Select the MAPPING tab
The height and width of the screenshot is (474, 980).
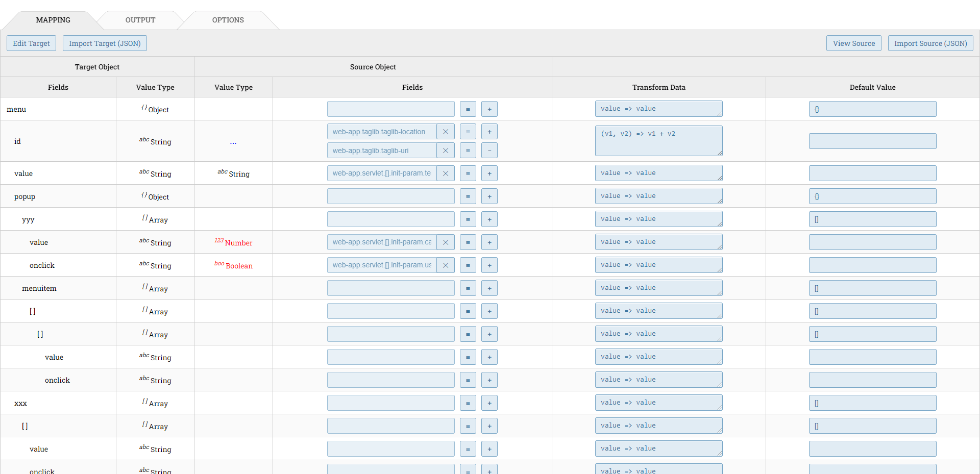pos(53,20)
